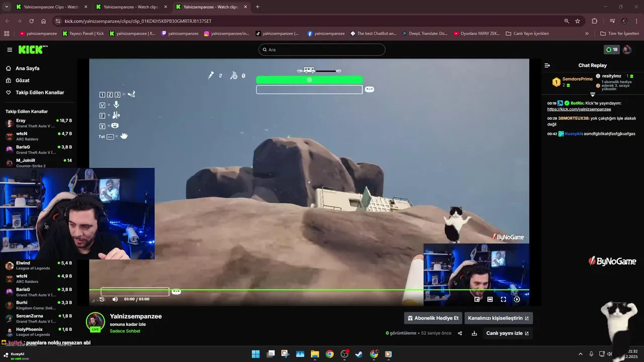
Task: Open the tab search dropdown
Action: point(7,7)
